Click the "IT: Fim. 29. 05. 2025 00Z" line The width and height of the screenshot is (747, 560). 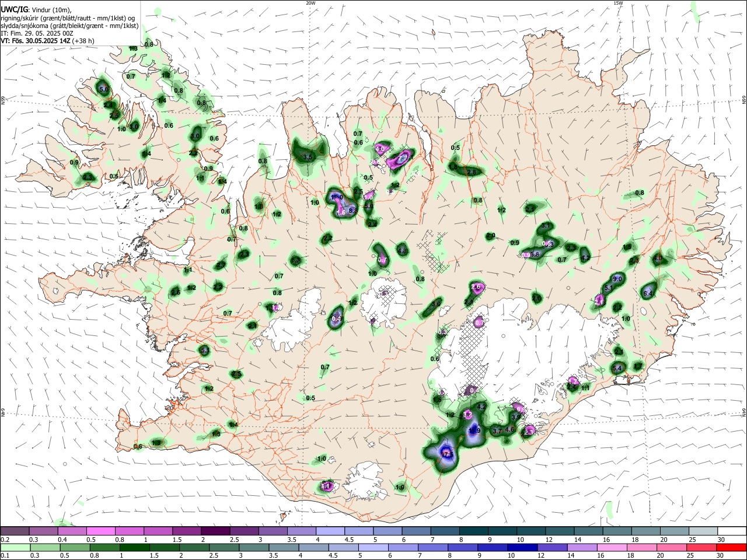[37, 33]
